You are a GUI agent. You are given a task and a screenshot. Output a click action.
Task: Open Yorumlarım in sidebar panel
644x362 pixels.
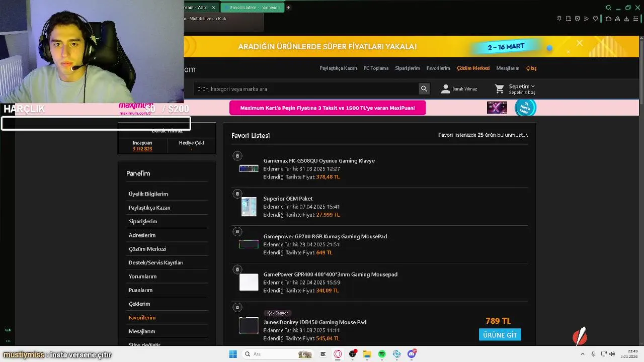coord(142,277)
